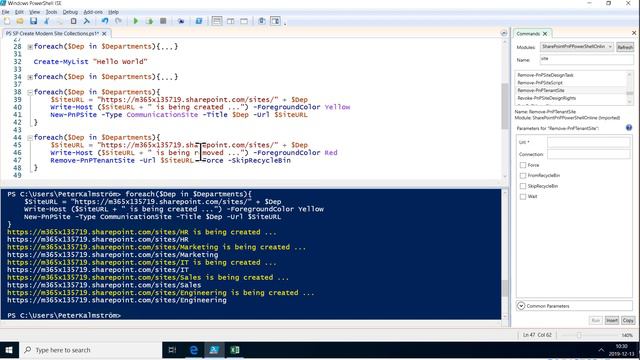Close the script file tab
Viewport: 640px width, 360px height.
[104, 33]
